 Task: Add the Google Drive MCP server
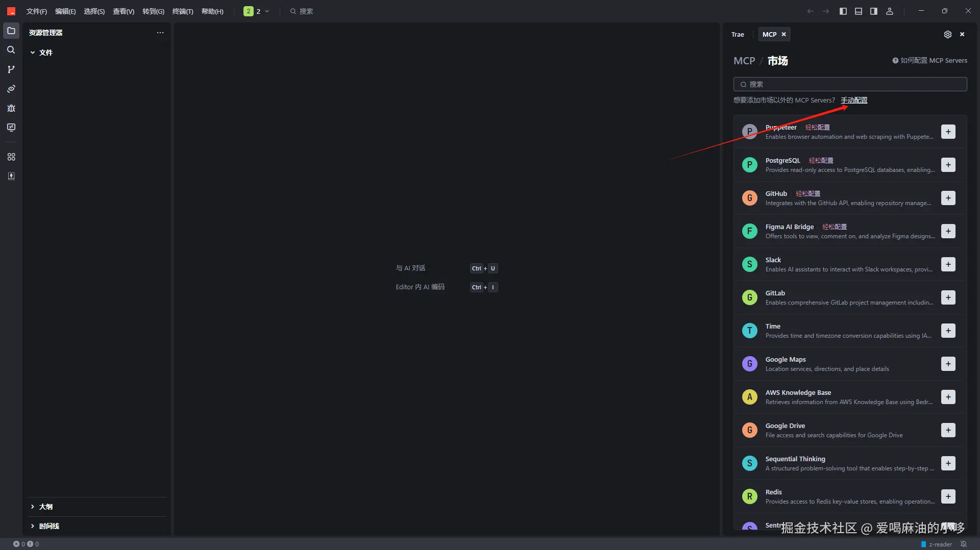coord(948,430)
